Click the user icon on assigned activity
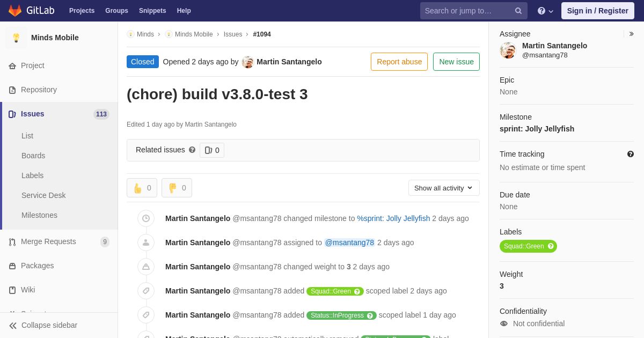Image resolution: width=644 pixels, height=338 pixels. [x=146, y=243]
